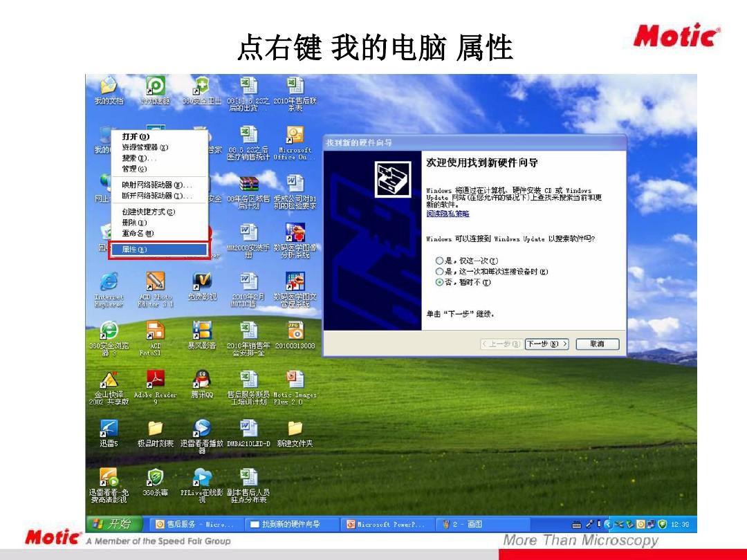The height and width of the screenshot is (560, 747).
Task: Select the 是，仅这一次 radio option
Action: [x=439, y=261]
